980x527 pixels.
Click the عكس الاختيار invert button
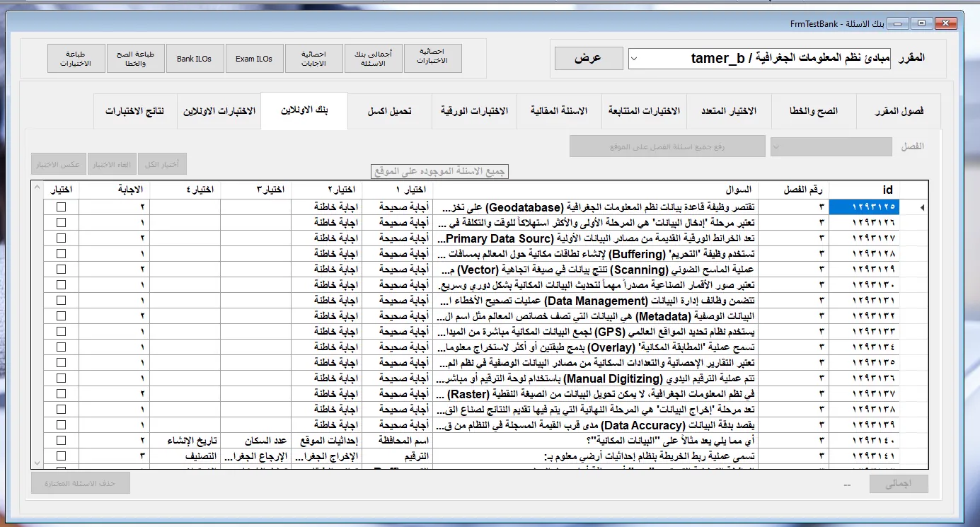tap(59, 165)
